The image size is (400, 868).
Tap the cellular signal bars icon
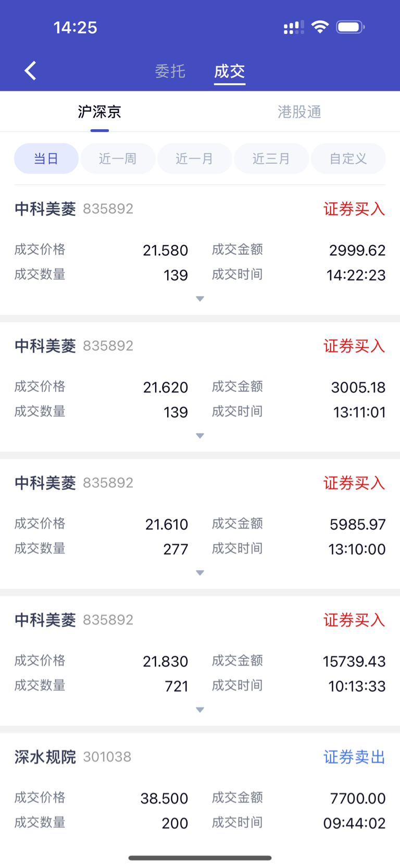tap(294, 27)
